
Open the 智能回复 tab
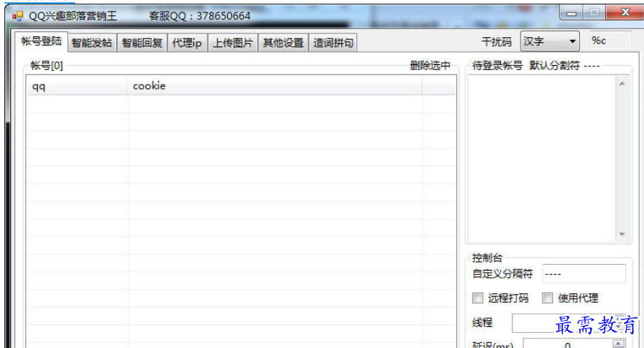click(142, 42)
